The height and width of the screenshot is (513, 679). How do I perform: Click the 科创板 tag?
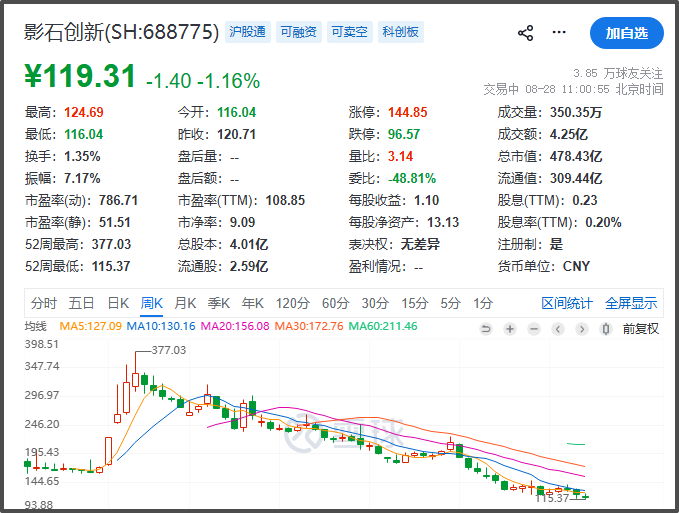pyautogui.click(x=401, y=32)
